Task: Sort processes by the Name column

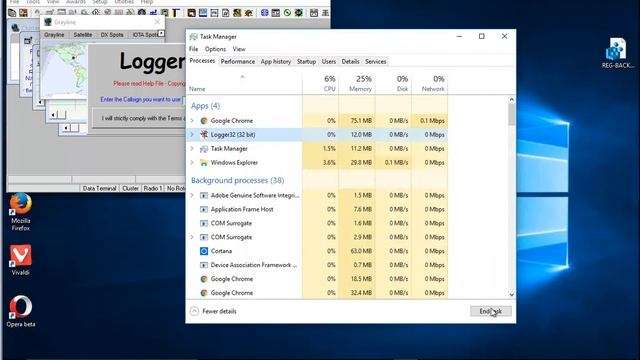Action: [x=244, y=83]
